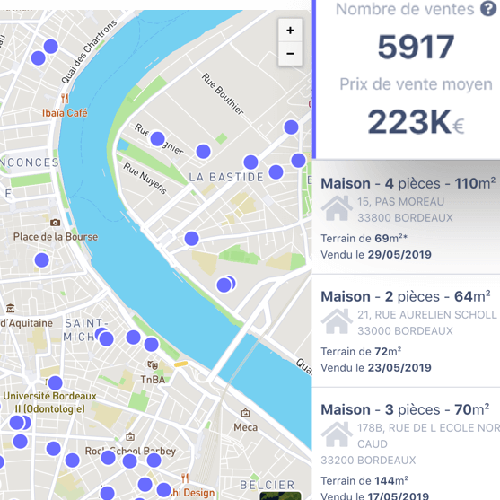The width and height of the screenshot is (500, 500).
Task: Open listing Maison 2 pièces 64m²
Action: click(x=406, y=331)
